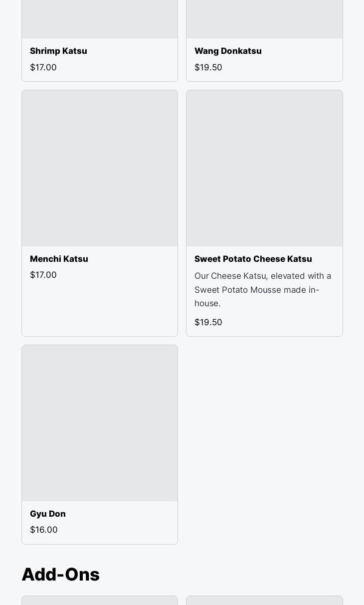Open the second Add-Ons card on right
This screenshot has width=364, height=605.
[264, 601]
